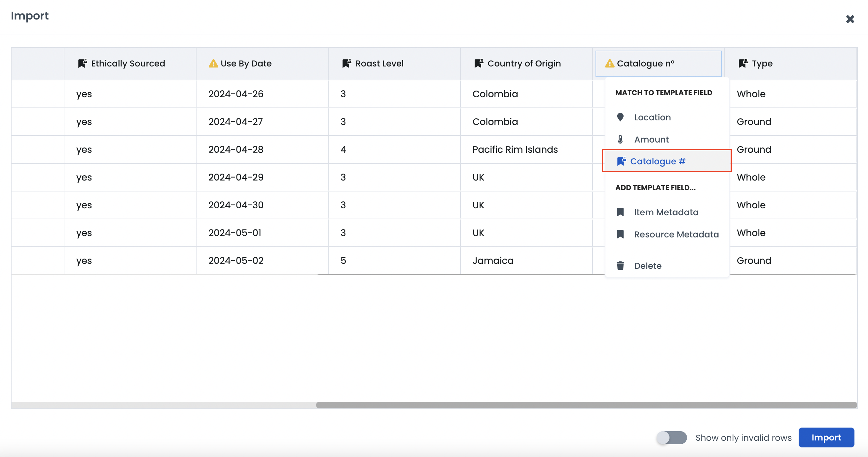Click the bookmark icon beside Ethically Sourced
868x457 pixels.
(x=82, y=63)
